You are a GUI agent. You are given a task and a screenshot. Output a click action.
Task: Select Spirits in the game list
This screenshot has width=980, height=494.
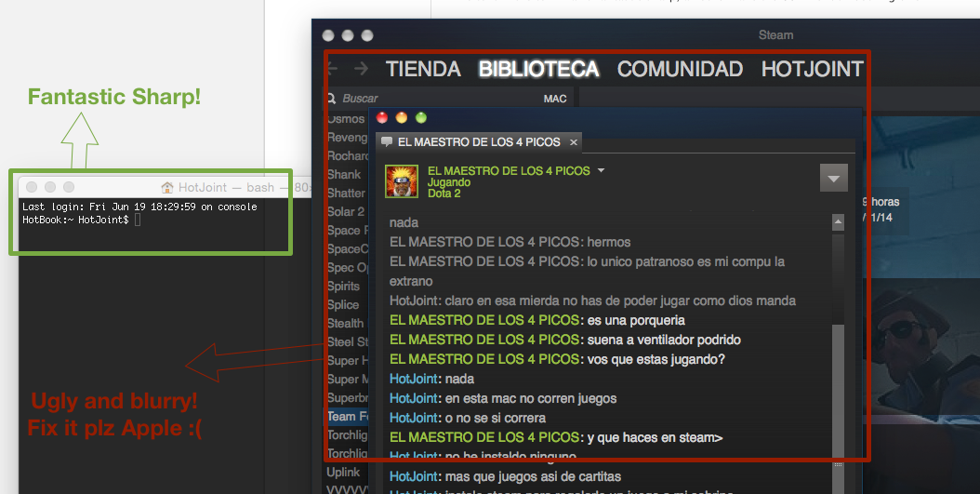344,286
